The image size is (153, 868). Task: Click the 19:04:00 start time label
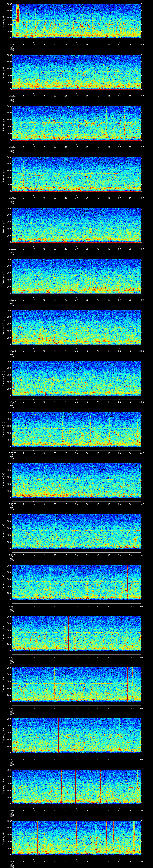[x=12, y=197]
